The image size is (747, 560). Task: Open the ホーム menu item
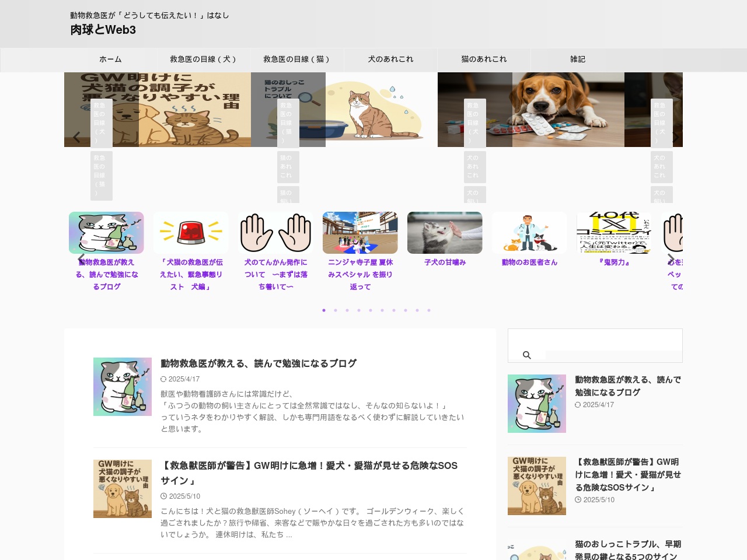(x=110, y=60)
